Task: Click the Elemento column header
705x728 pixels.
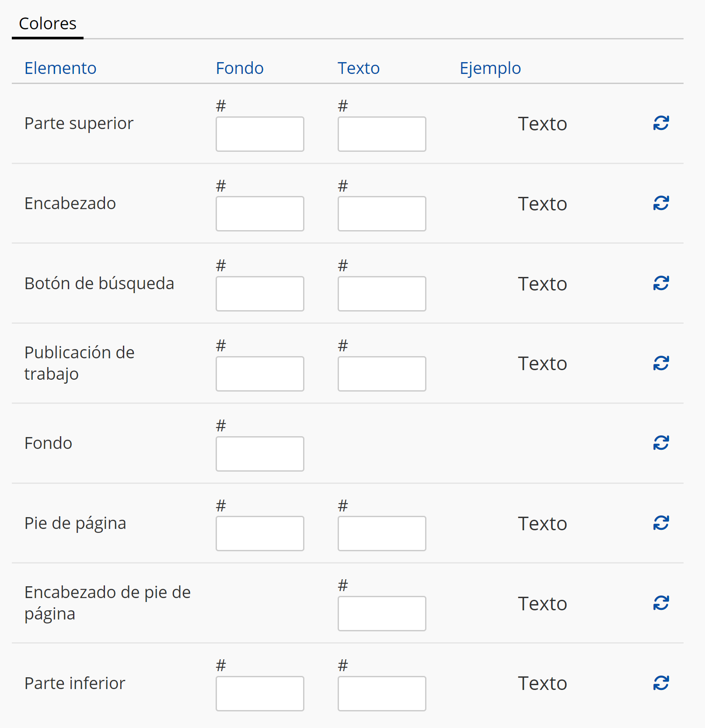Action: (x=60, y=68)
